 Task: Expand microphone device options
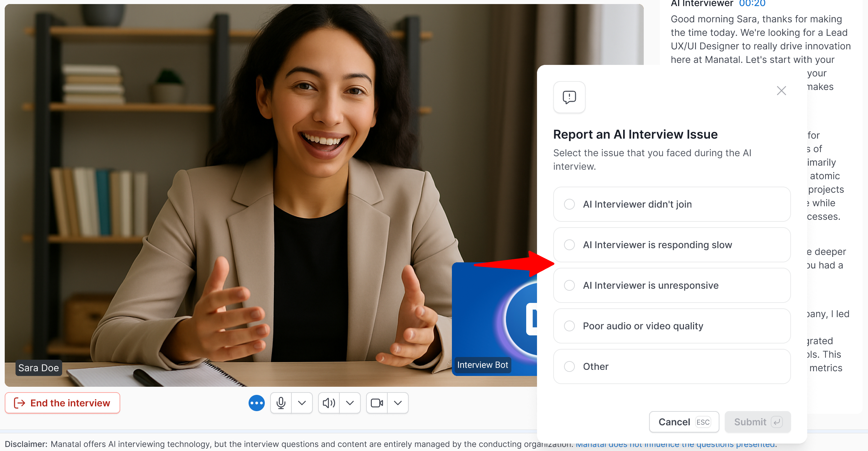tap(302, 403)
